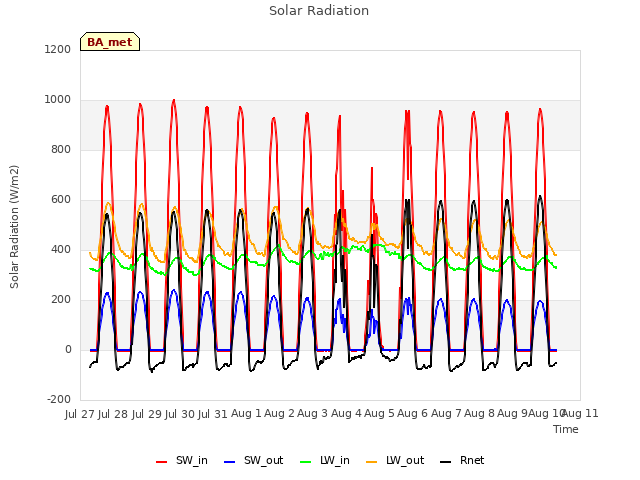Click the Aug 11 x-axis tick label
This screenshot has width=640, height=480.
580,414
